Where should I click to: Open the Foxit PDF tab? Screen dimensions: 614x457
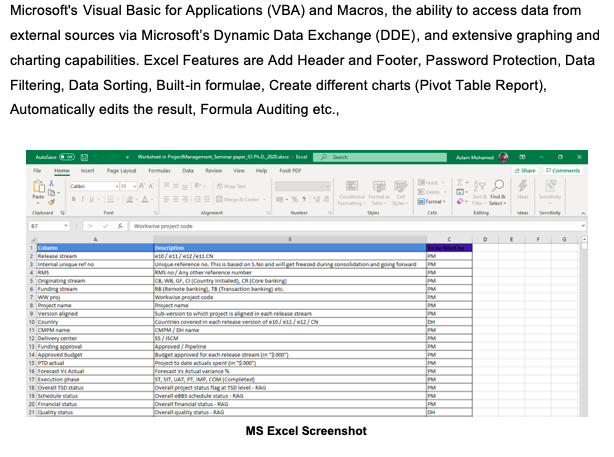coord(290,171)
